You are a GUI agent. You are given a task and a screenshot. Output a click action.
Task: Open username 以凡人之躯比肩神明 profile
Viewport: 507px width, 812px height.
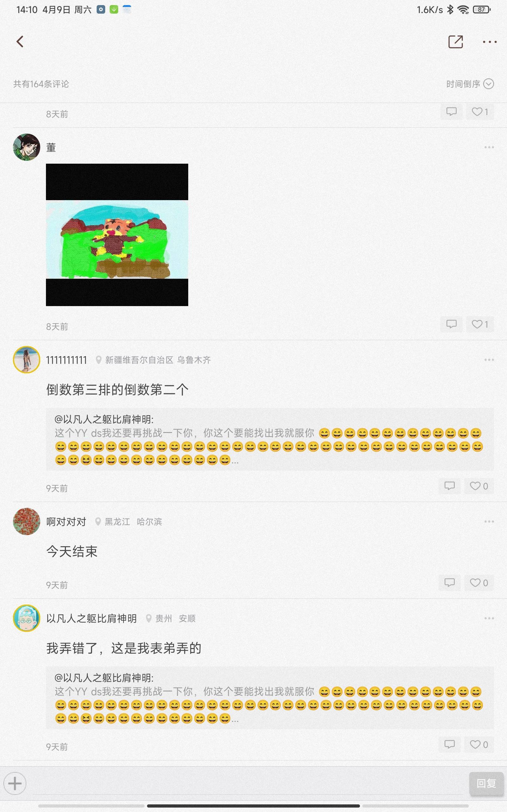tap(92, 619)
